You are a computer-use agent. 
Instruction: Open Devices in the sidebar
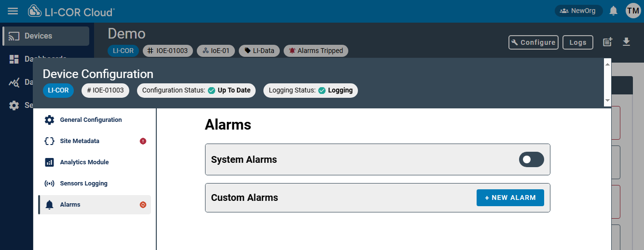coord(46,36)
